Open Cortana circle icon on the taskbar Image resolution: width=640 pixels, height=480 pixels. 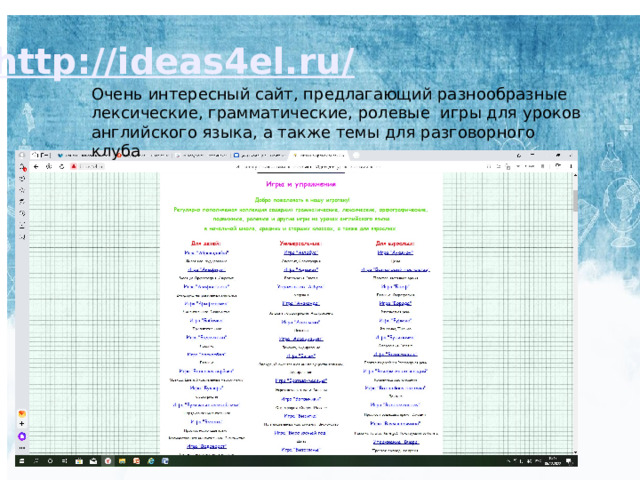coord(50,461)
